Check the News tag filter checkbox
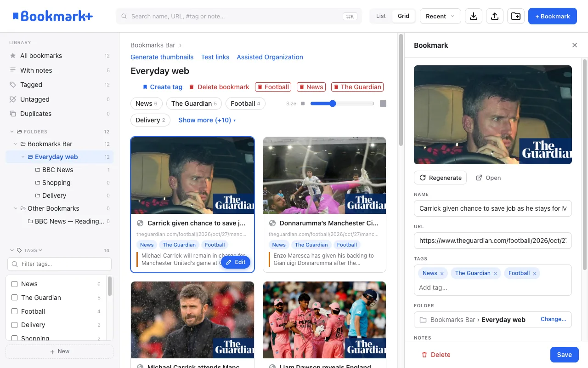Screen dimensions: 588x368 click(14, 284)
